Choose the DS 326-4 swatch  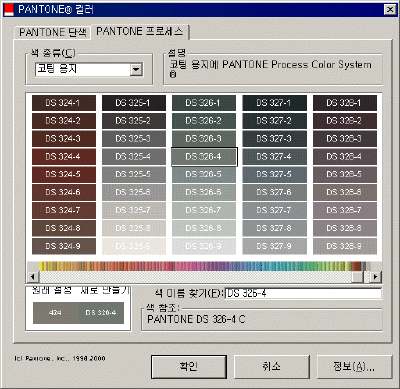coord(204,157)
